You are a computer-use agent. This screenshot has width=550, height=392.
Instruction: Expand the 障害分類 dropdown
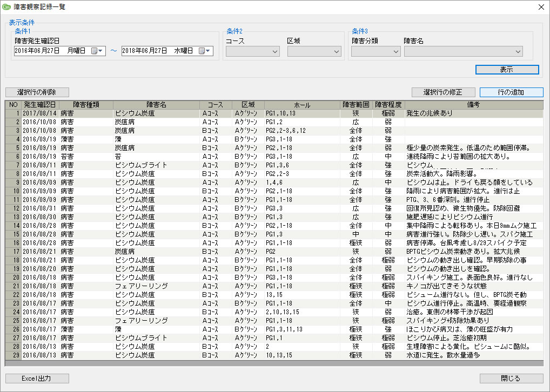click(x=375, y=51)
